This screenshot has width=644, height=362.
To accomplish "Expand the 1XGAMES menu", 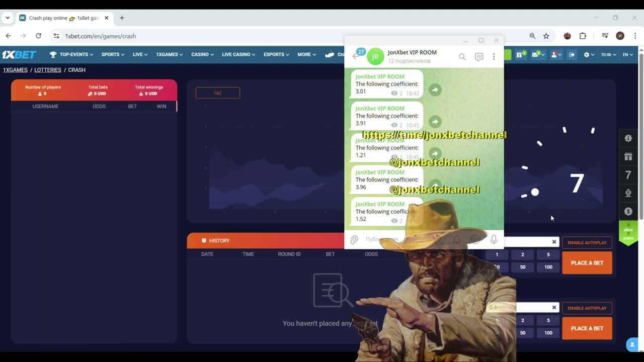I will (x=169, y=54).
